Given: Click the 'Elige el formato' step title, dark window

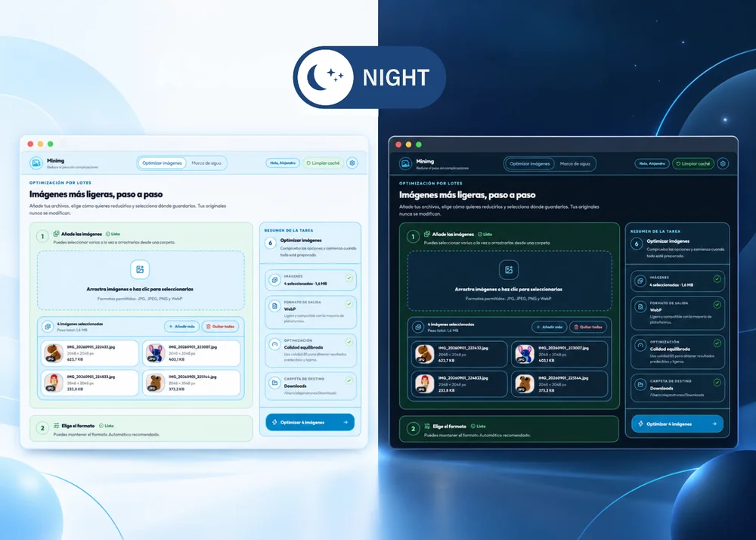Looking at the screenshot, I should [449, 427].
